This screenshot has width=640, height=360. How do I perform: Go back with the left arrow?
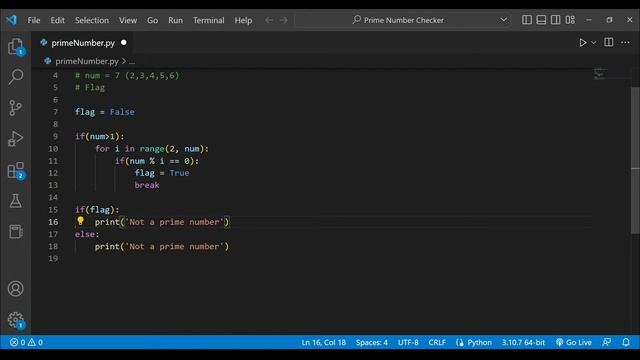coord(269,20)
